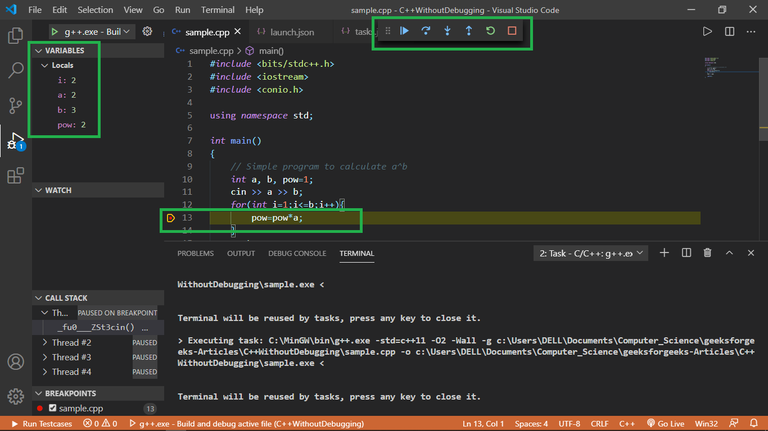The height and width of the screenshot is (431, 768).
Task: Open the terminal selector dropdown
Action: coord(591,253)
